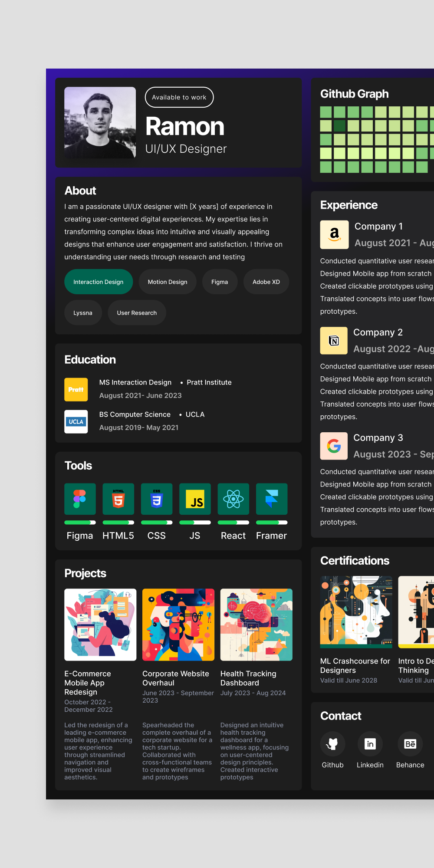Open the Github contact icon
The height and width of the screenshot is (868, 434).
(332, 744)
